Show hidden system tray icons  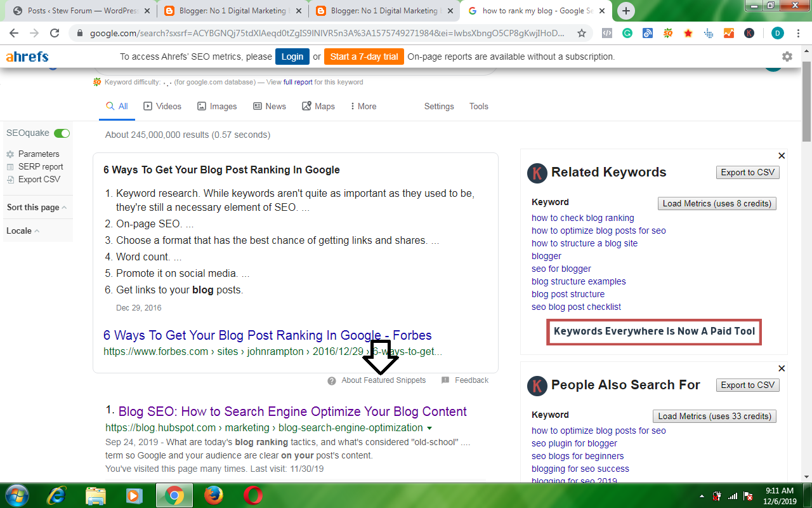coord(702,495)
